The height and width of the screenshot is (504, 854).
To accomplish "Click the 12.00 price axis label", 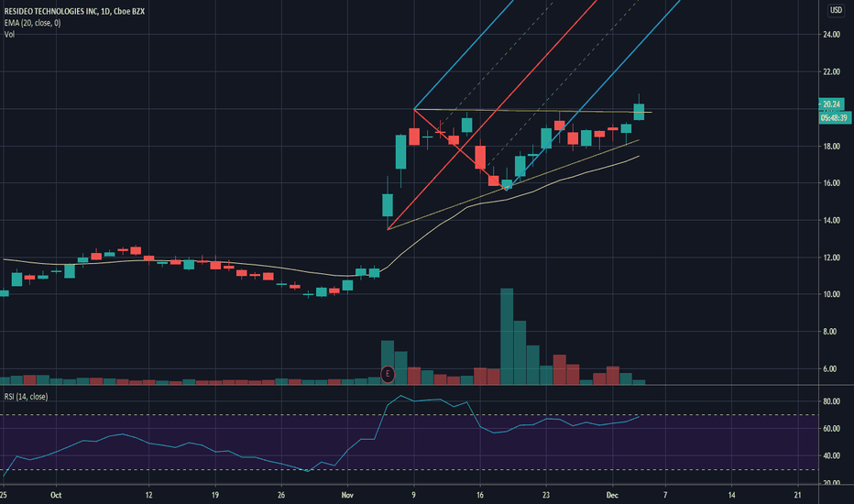I will coord(831,257).
